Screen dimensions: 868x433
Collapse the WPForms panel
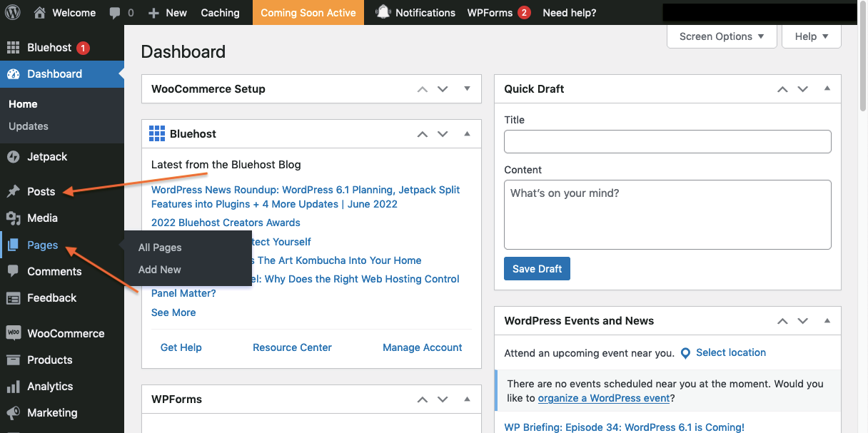pos(468,399)
